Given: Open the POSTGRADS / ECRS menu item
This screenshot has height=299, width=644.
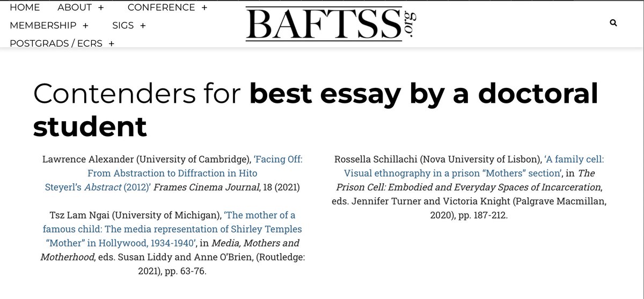Looking at the screenshot, I should (x=56, y=43).
